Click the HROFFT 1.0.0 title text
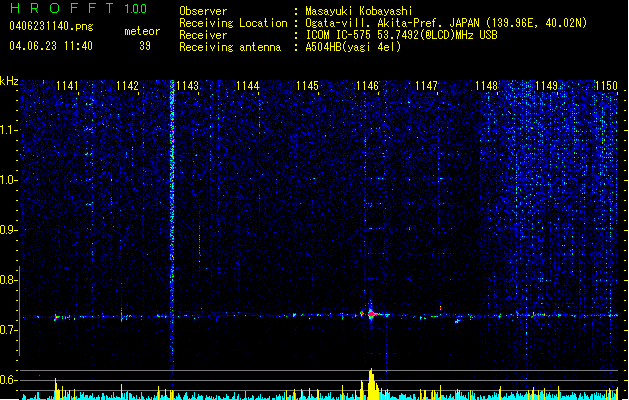 point(79,8)
